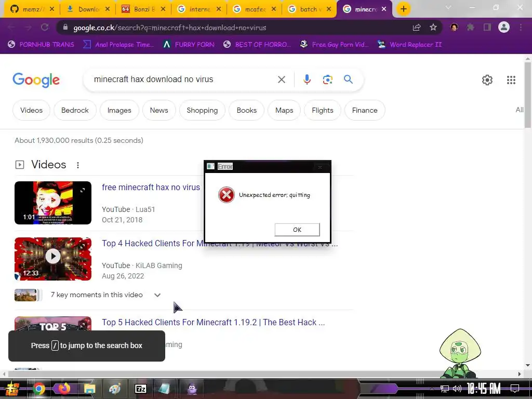Filter results by Bedrock
Screen dimensions: 532x399
pos(75,110)
